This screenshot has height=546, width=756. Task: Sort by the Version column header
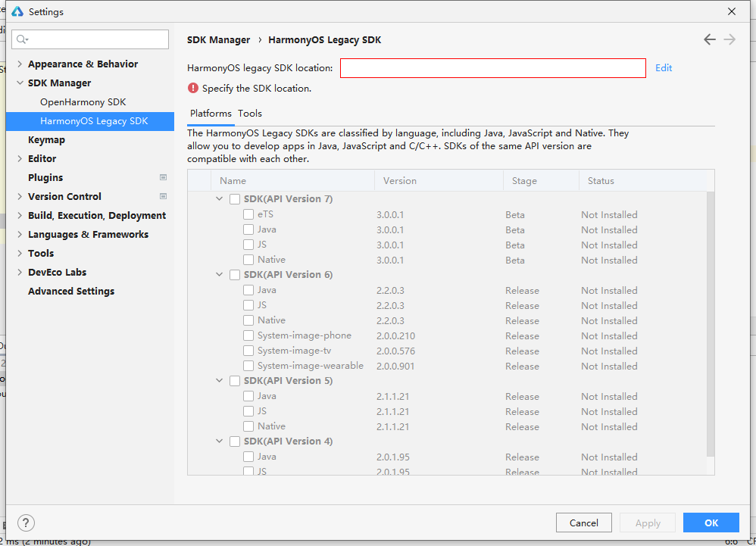click(x=439, y=181)
